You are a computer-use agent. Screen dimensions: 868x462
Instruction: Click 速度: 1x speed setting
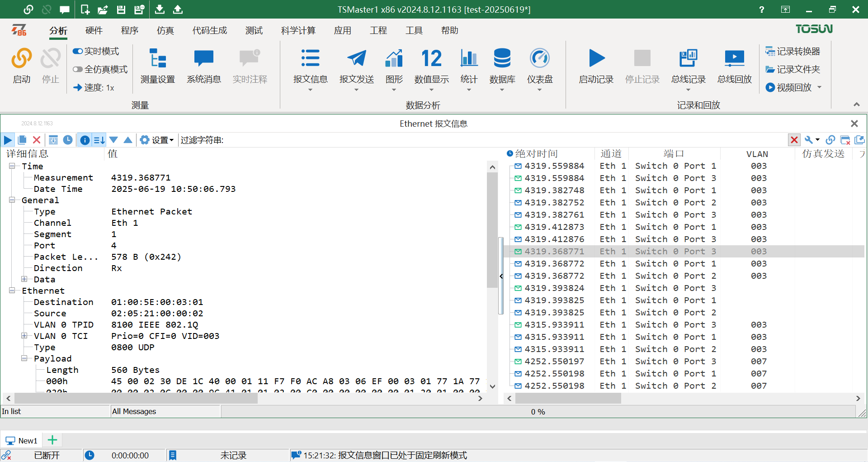(94, 87)
